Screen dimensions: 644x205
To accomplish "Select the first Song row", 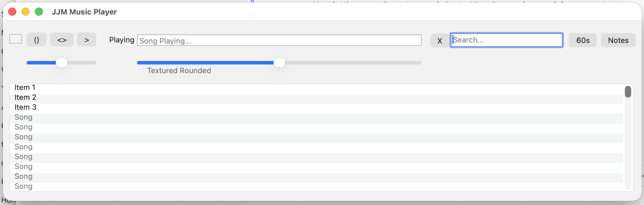I will tap(24, 117).
